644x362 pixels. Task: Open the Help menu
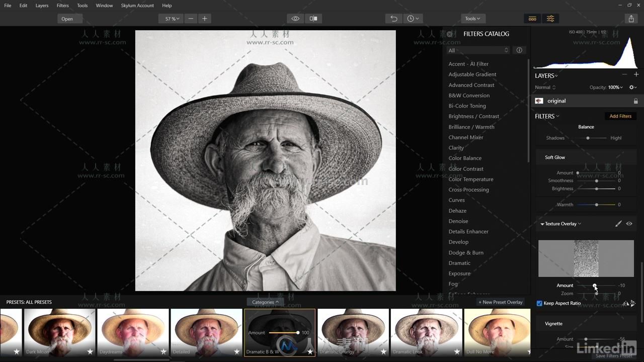pos(167,6)
